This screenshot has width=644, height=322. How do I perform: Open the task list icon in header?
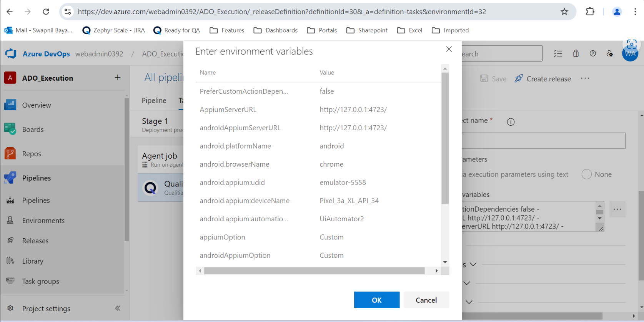click(x=558, y=54)
